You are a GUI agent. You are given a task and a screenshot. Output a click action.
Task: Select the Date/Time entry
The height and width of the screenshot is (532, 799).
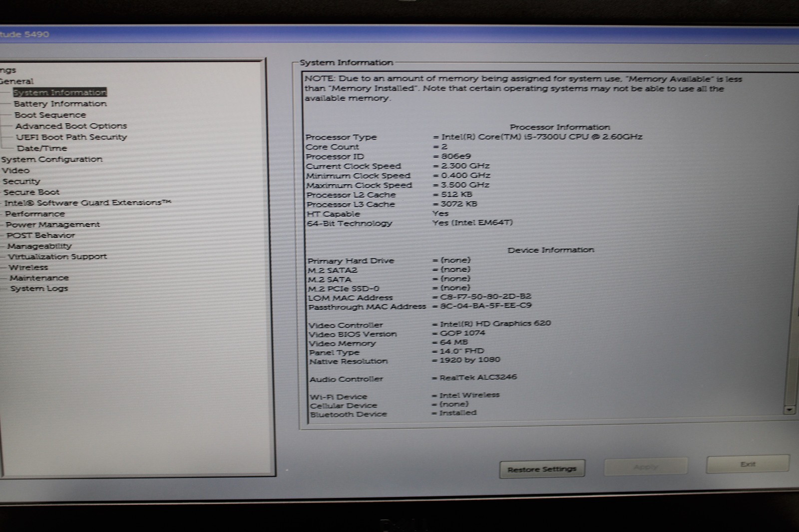coord(41,148)
